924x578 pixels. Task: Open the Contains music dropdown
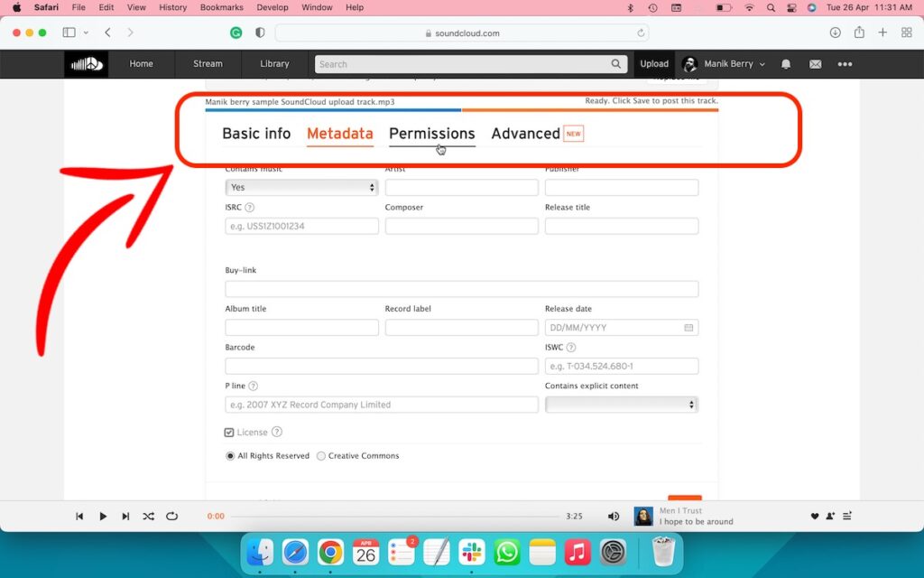point(300,187)
